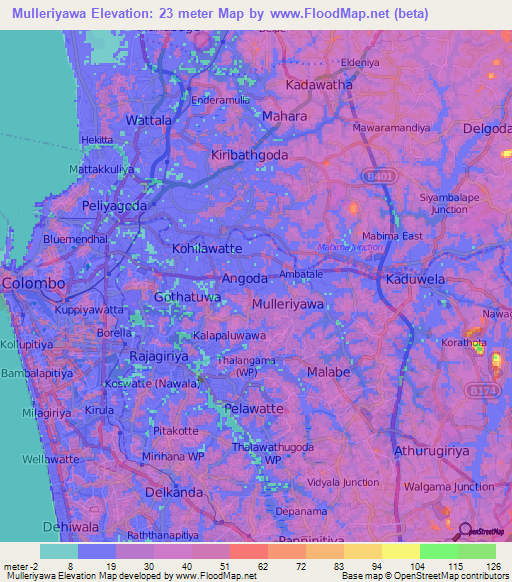
Task: Click the Mabima Junction blue label
Action: pos(350,247)
